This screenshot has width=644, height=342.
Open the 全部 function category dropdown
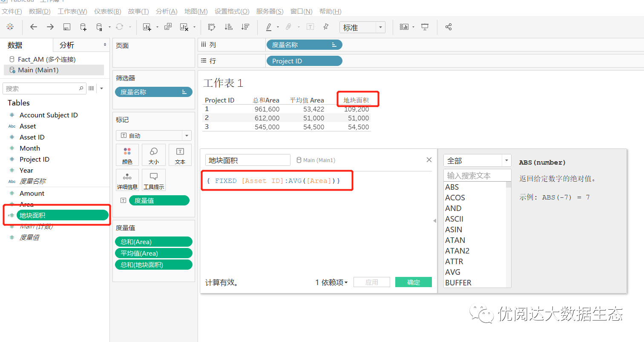click(x=477, y=160)
